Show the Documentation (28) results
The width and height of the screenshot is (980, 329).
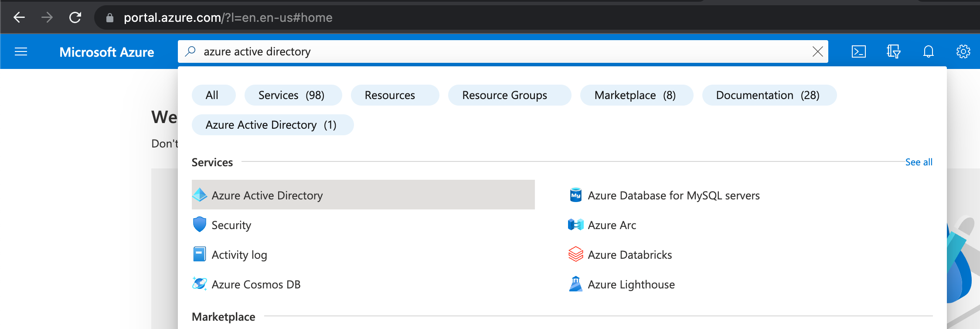(768, 95)
